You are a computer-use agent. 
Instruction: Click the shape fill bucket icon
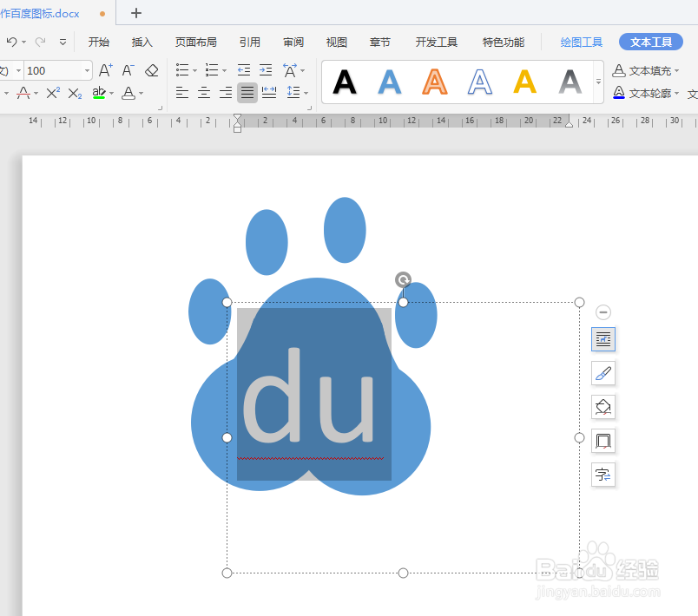click(x=603, y=407)
